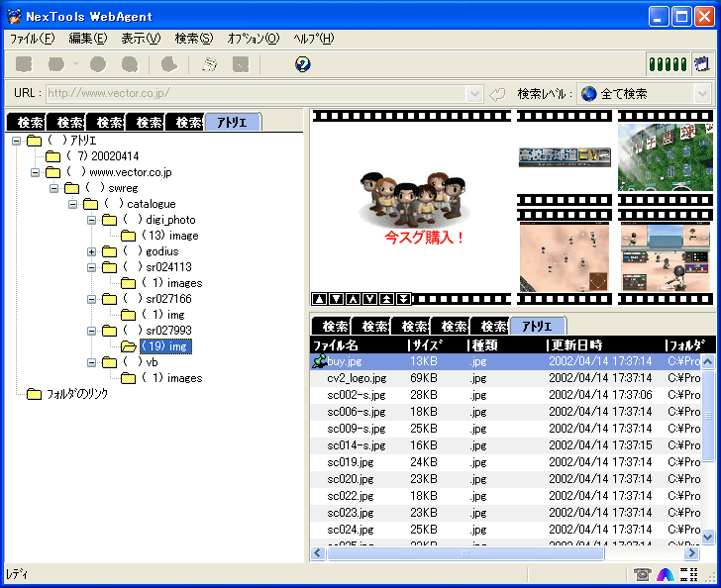Click the solid up-triangle filmstrip button
This screenshot has width=721, height=588.
[x=320, y=299]
